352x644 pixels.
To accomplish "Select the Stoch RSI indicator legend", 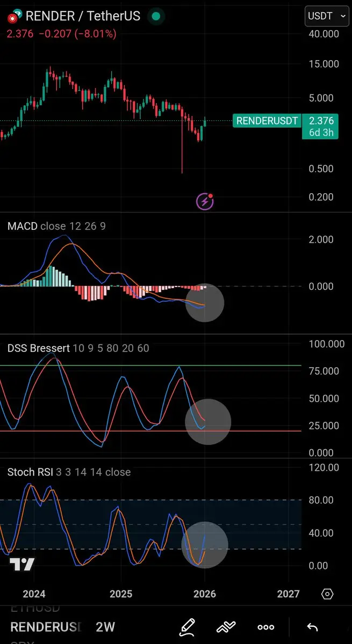I will [x=69, y=472].
